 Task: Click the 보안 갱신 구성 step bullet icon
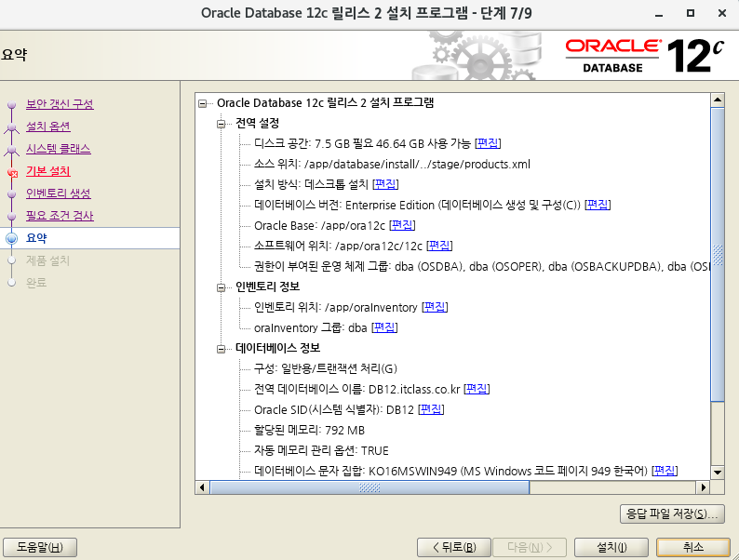[12, 104]
